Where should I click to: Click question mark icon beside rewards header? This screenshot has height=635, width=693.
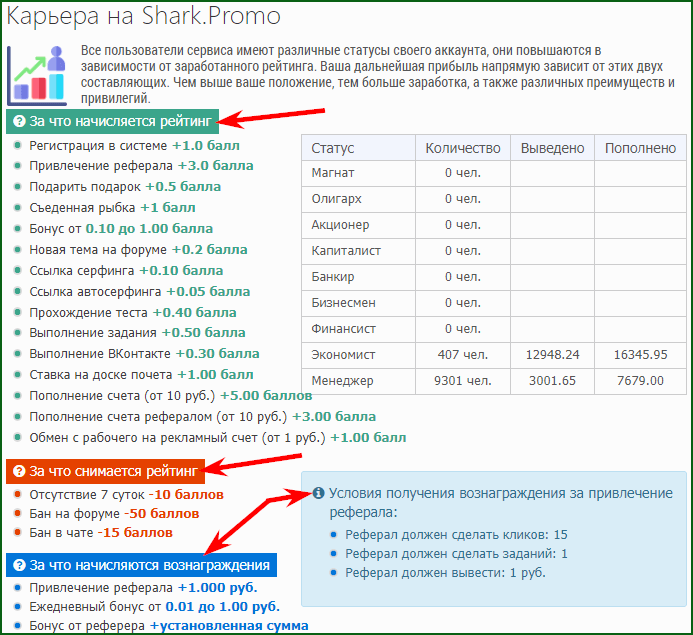19,565
